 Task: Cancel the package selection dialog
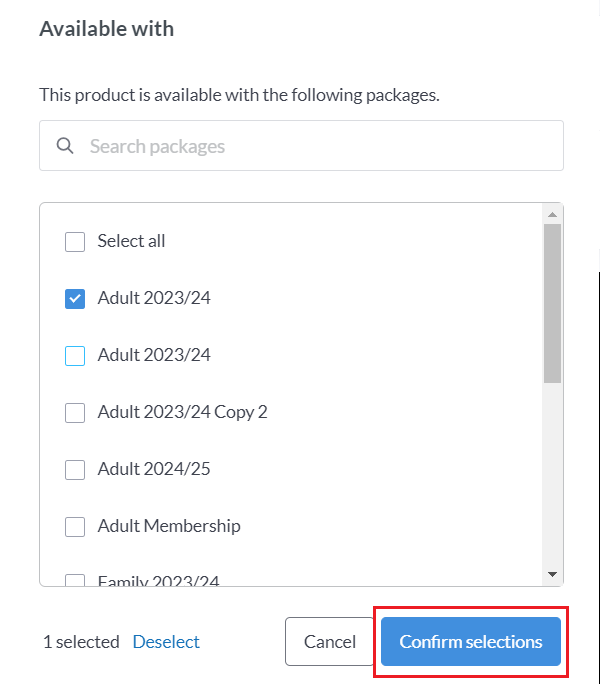pos(330,642)
